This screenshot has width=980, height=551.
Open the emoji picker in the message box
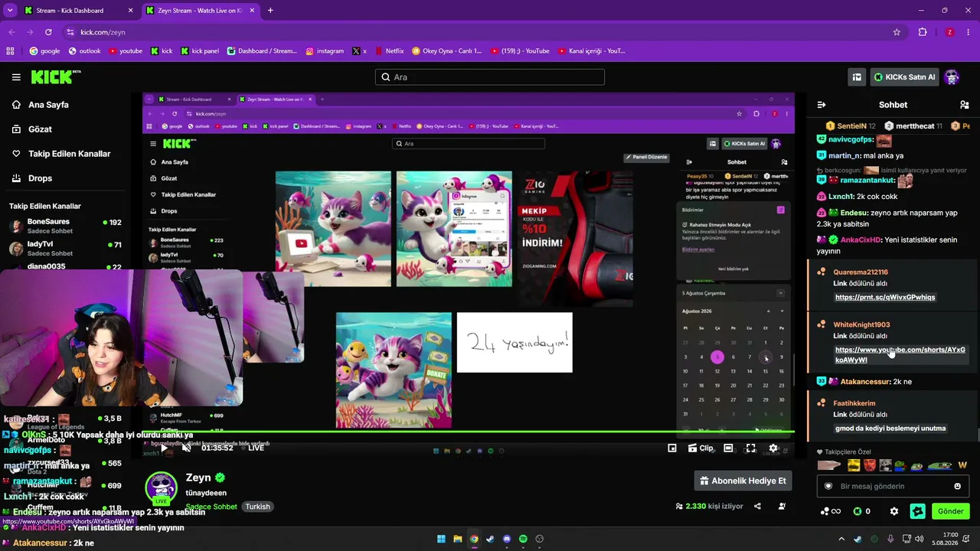pos(957,486)
